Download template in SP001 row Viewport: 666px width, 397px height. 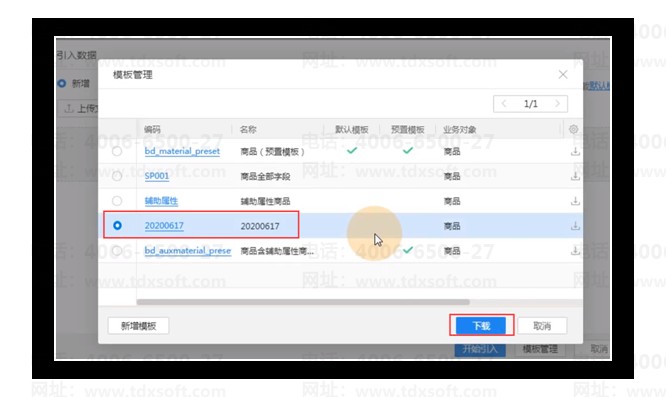tap(575, 176)
